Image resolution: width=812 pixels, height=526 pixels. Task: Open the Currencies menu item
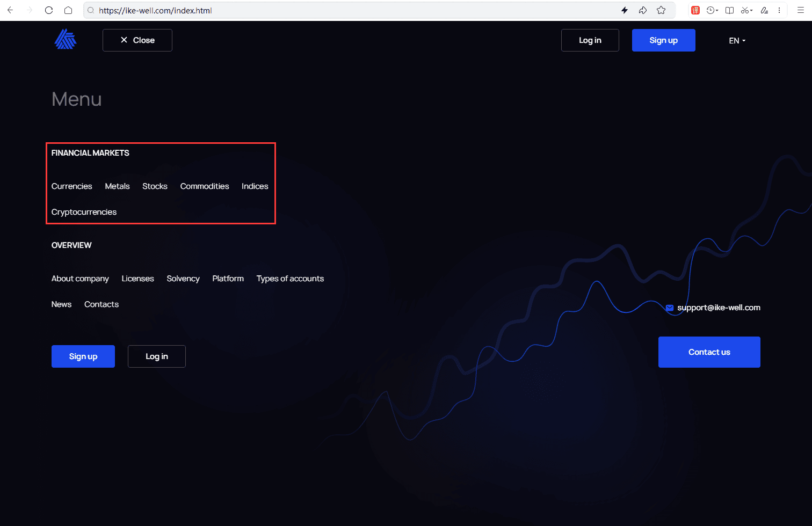tap(72, 186)
